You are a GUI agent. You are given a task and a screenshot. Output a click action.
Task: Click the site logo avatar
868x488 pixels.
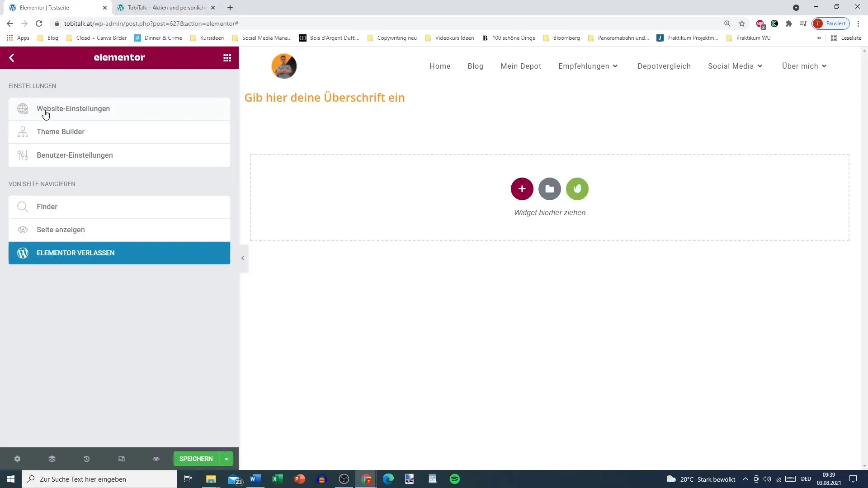(x=284, y=66)
